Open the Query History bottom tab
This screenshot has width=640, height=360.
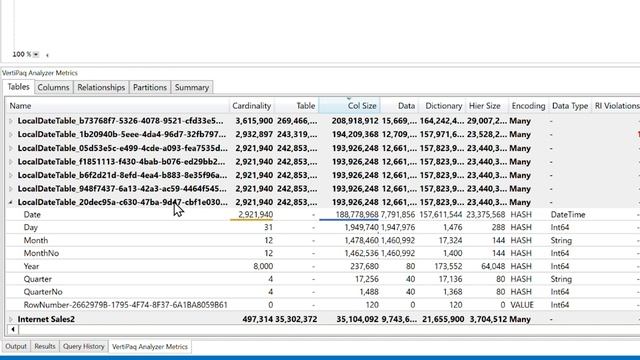coord(84,347)
